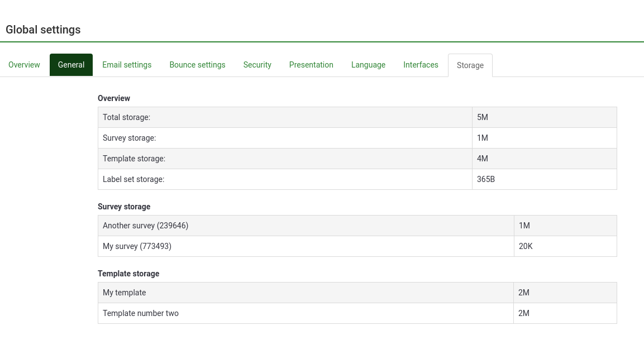The width and height of the screenshot is (644, 354).
Task: Open the Email settings tab
Action: click(x=127, y=65)
